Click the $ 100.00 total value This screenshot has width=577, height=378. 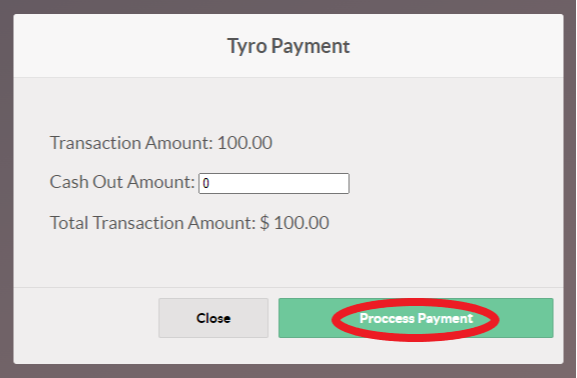[x=295, y=223]
